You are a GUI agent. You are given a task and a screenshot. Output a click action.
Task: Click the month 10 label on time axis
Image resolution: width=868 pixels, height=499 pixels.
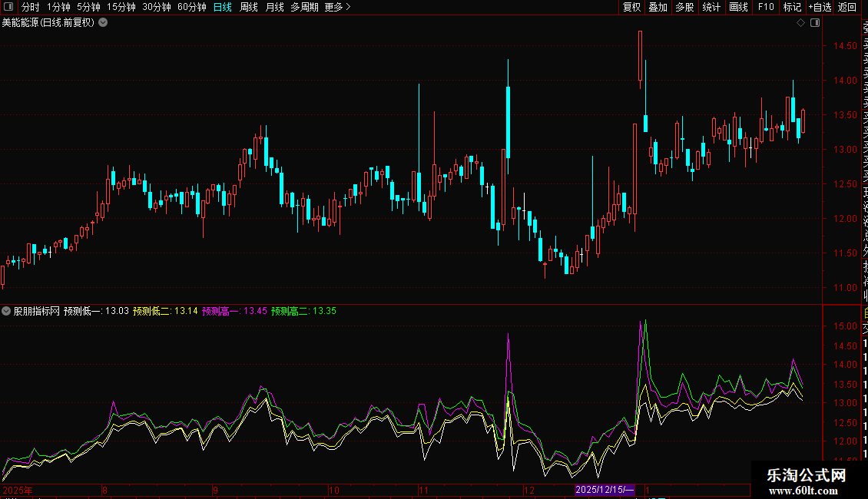[334, 490]
